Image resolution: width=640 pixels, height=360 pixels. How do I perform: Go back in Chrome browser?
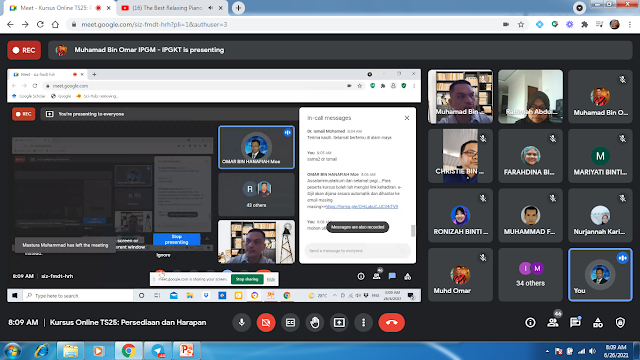tap(10, 24)
